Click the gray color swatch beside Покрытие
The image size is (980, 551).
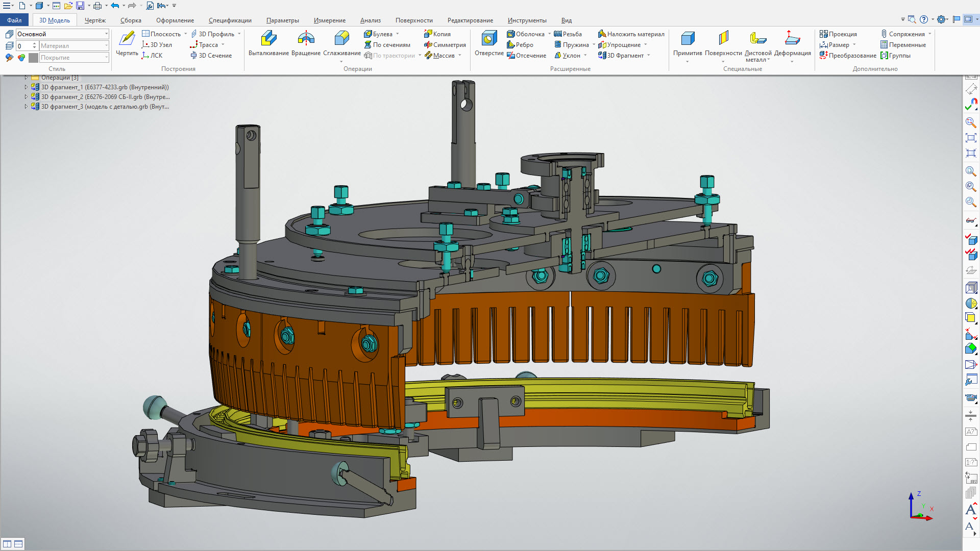[33, 58]
